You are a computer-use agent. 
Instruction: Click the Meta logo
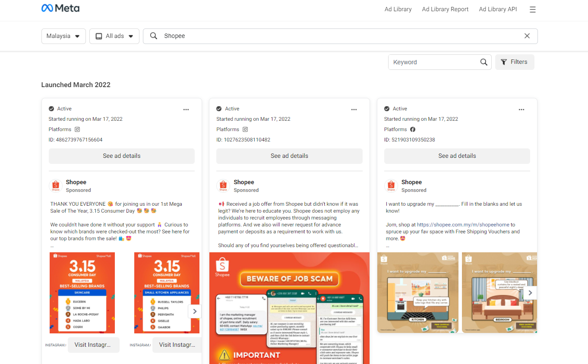(60, 8)
